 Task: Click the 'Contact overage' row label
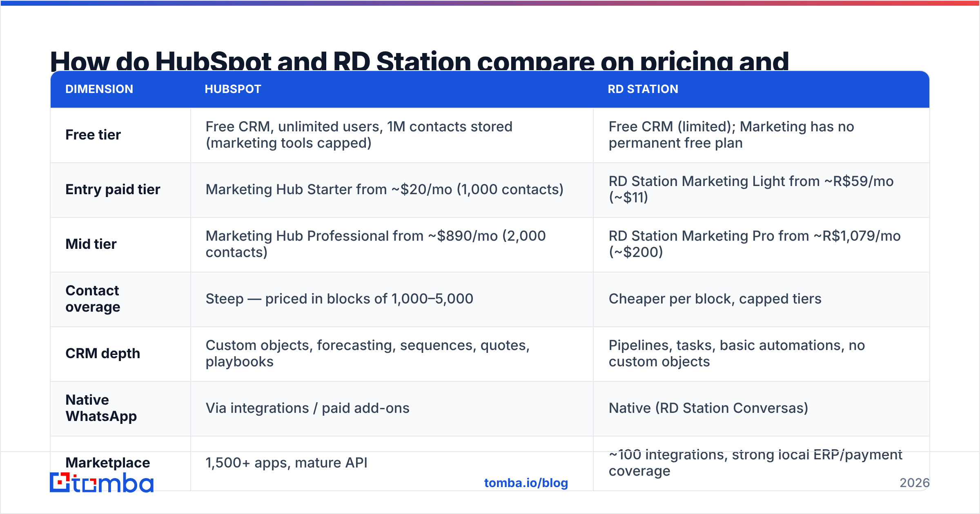coord(93,299)
